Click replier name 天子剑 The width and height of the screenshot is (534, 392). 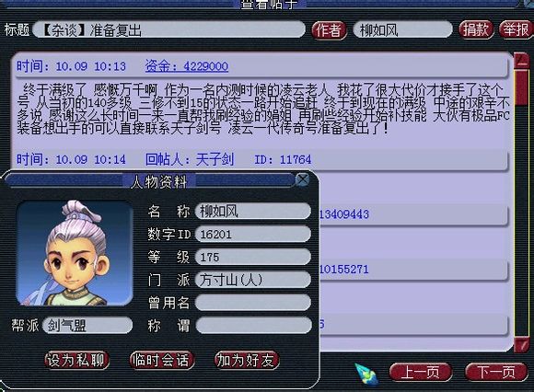pos(215,159)
